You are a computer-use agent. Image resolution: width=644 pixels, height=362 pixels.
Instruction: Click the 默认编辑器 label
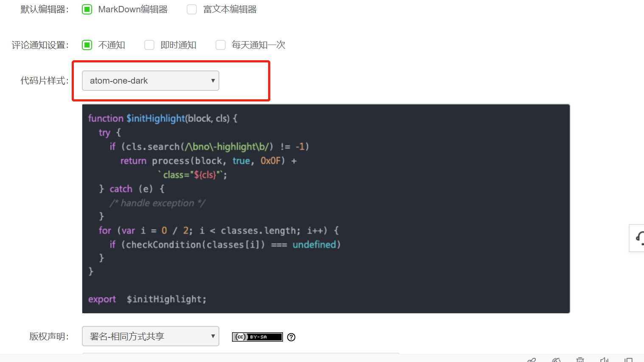click(x=45, y=9)
